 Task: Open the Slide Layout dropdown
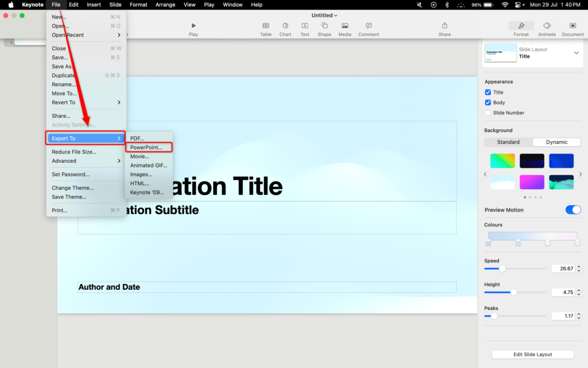(x=575, y=52)
